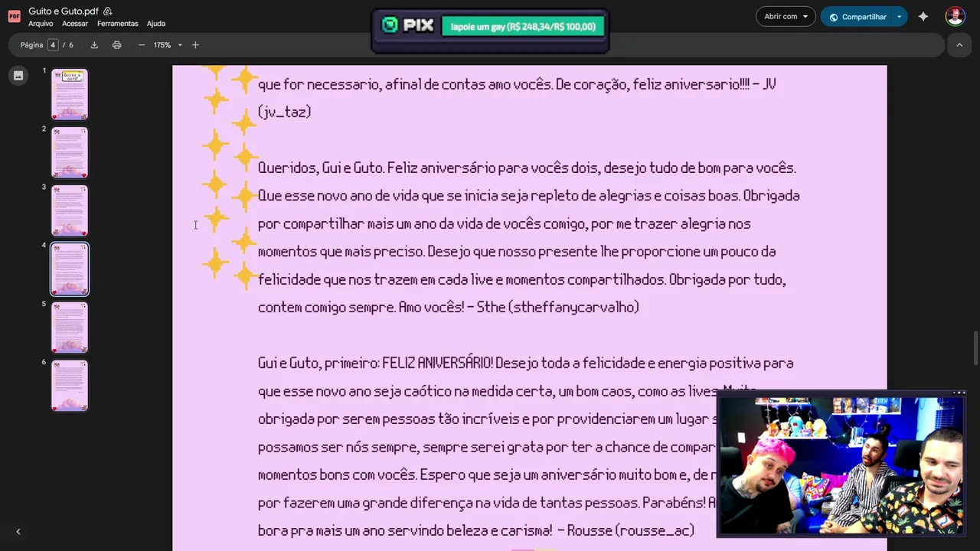Click the text "Queridos, Gui e Guto."

321,168
